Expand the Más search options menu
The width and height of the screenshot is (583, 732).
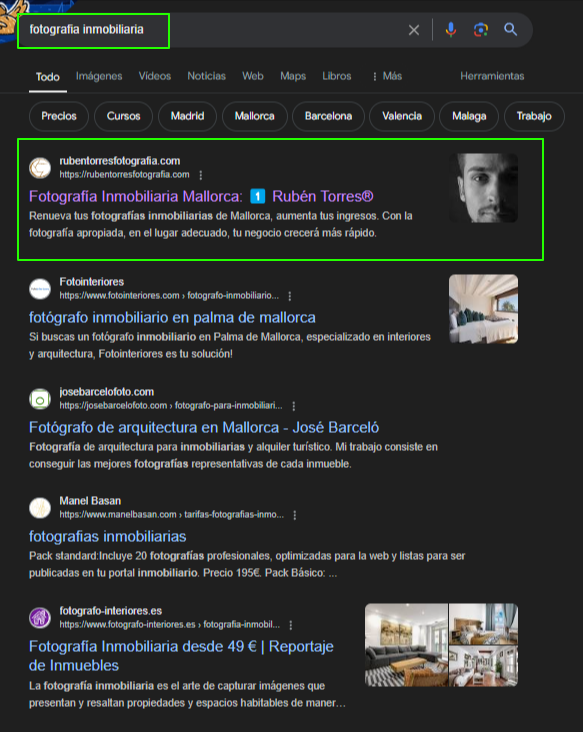pos(387,76)
